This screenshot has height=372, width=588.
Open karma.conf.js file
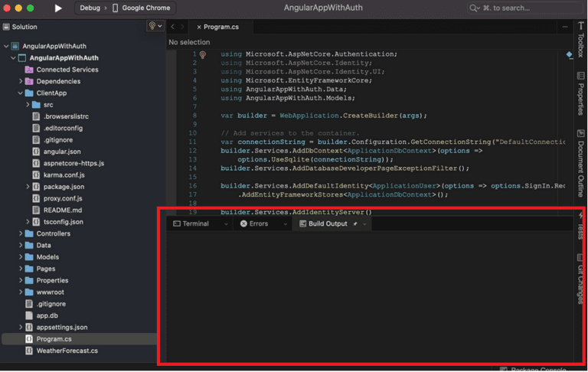click(64, 175)
